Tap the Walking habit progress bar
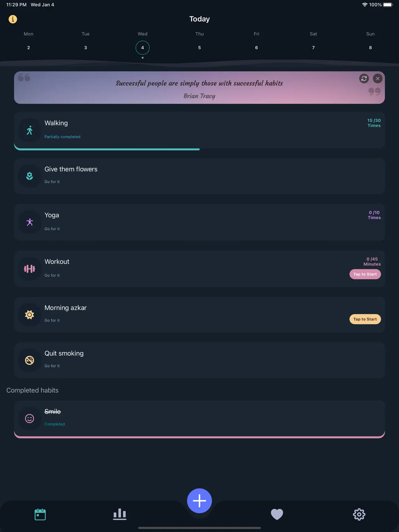This screenshot has height=532, width=399. pyautogui.click(x=107, y=149)
